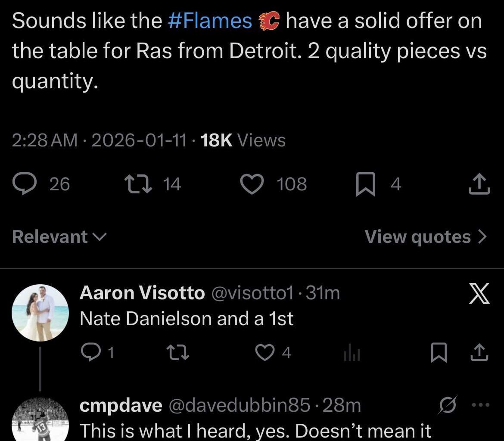The height and width of the screenshot is (441, 504).
Task: Open the Relevant sort dropdown
Action: (58, 236)
